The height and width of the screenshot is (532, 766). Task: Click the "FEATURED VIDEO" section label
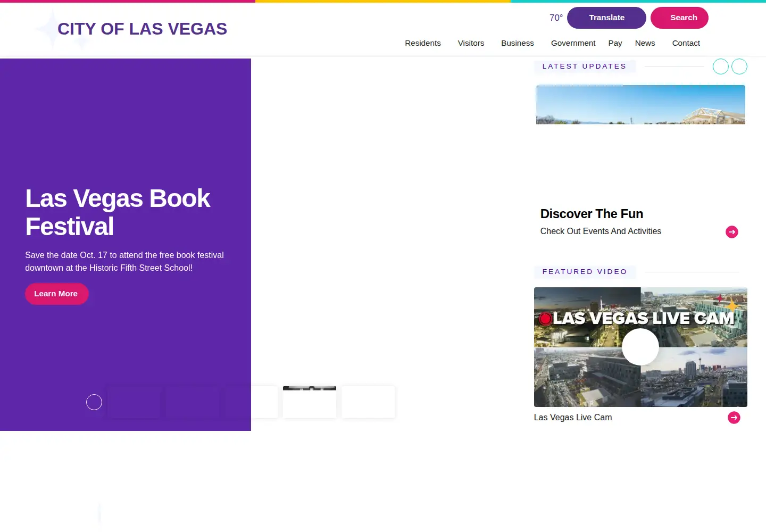585,272
